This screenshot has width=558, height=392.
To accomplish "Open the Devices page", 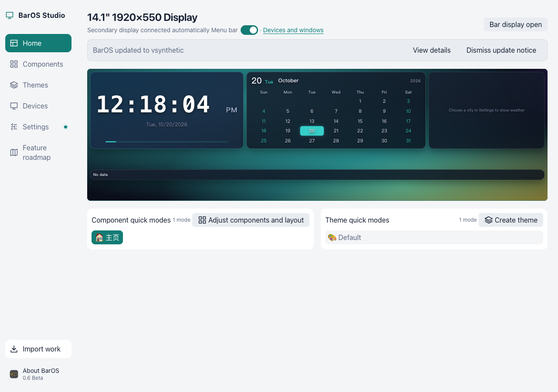I will click(x=38, y=106).
